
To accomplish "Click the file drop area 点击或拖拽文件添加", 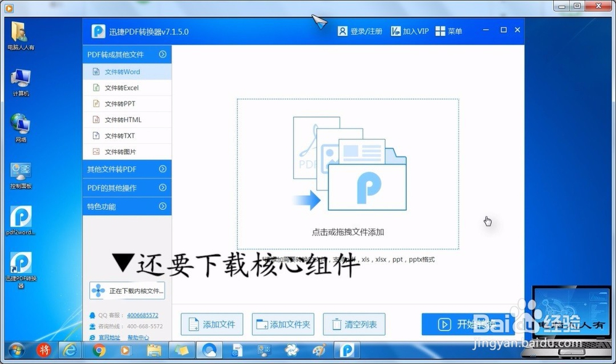I will [x=347, y=174].
